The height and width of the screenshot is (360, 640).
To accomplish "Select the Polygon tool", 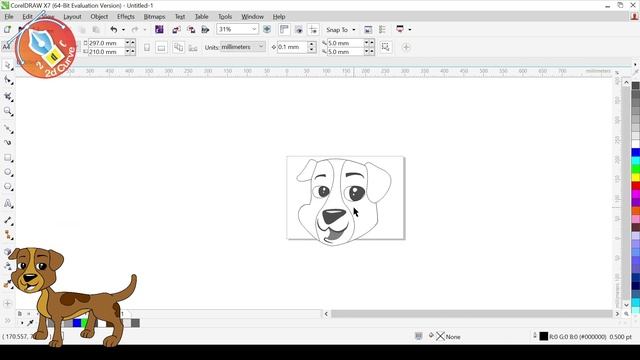I will click(x=7, y=187).
